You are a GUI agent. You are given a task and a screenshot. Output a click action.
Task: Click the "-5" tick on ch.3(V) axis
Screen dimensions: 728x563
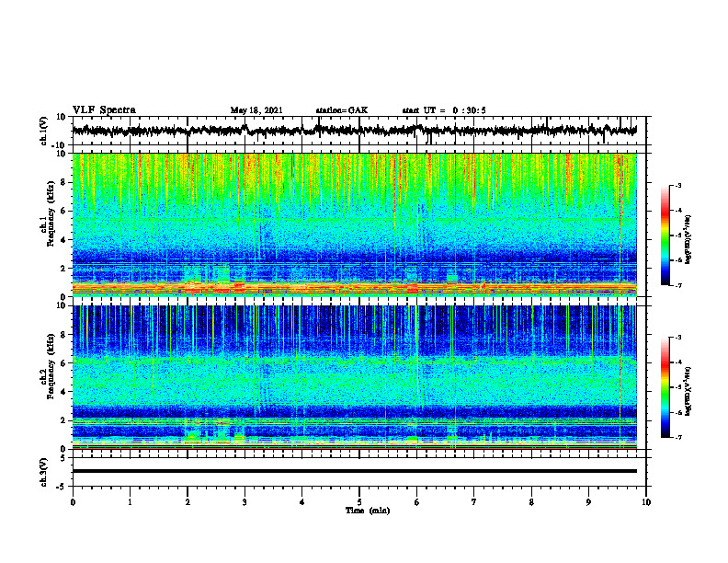click(63, 487)
